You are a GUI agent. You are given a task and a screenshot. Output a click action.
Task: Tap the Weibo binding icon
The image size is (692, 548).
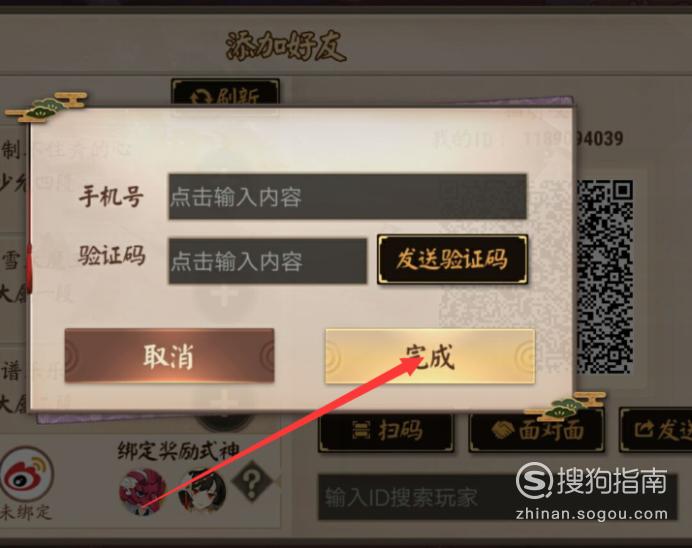(x=27, y=474)
